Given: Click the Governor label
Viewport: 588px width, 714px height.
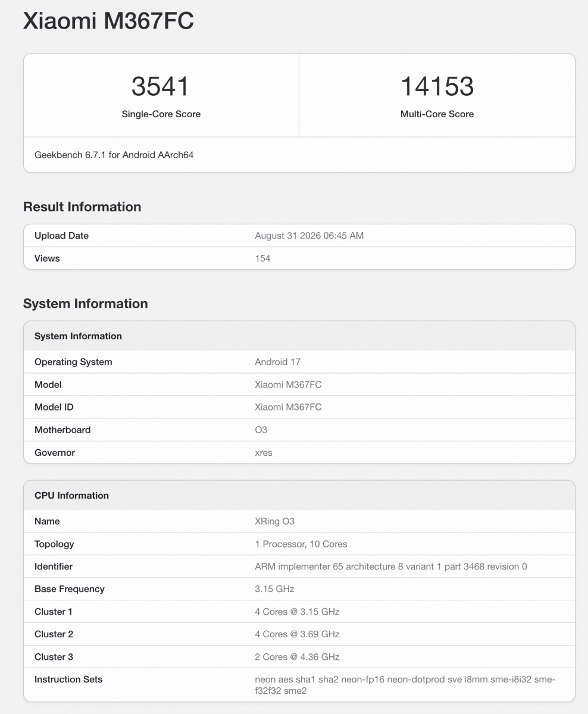Looking at the screenshot, I should click(55, 452).
